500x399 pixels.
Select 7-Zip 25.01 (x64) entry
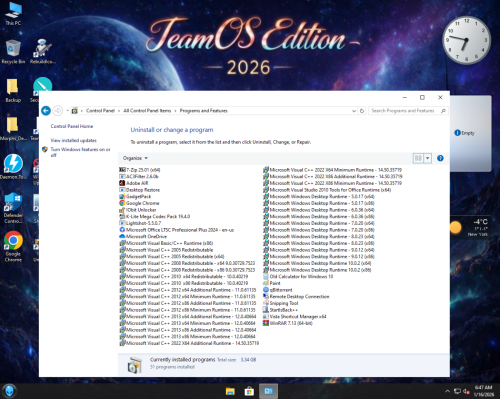tap(140, 170)
